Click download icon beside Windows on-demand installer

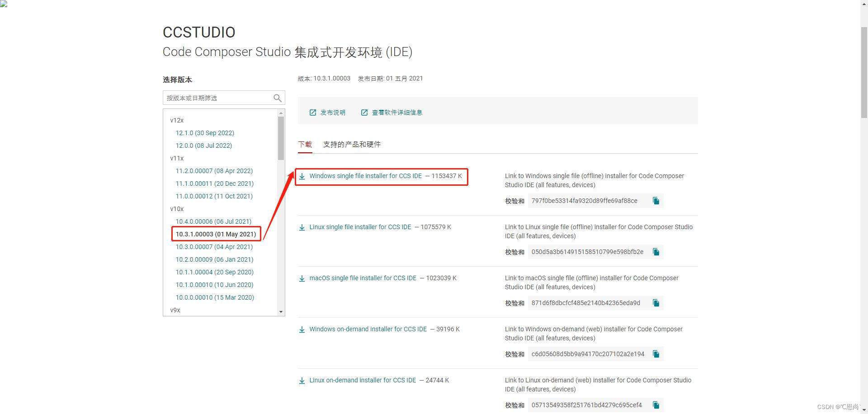(x=302, y=329)
